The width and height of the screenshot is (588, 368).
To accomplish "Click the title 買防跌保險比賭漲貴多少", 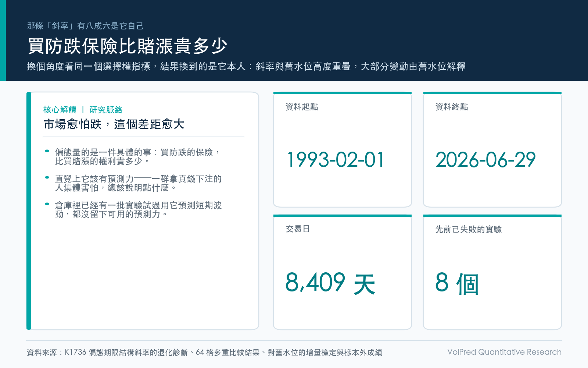I will click(127, 46).
